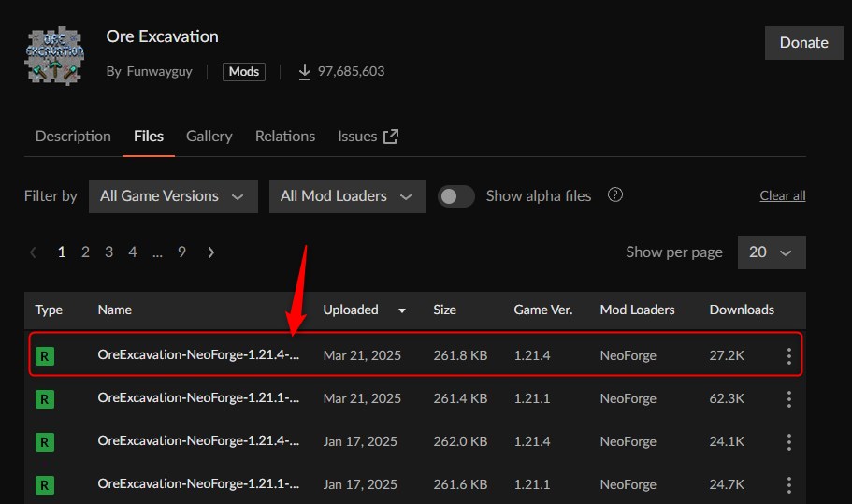The width and height of the screenshot is (852, 504).
Task: Expand the All Game Versions dropdown
Action: point(173,196)
